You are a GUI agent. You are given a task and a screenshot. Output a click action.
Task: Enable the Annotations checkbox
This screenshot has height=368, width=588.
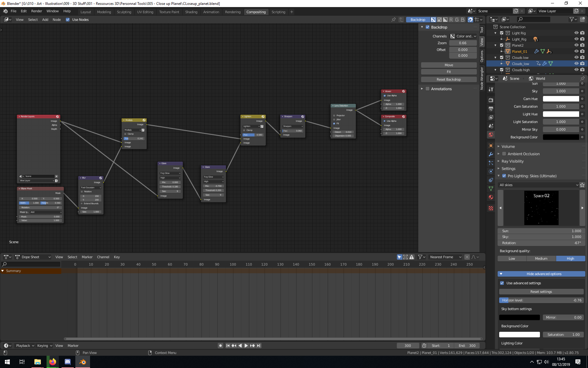point(428,89)
